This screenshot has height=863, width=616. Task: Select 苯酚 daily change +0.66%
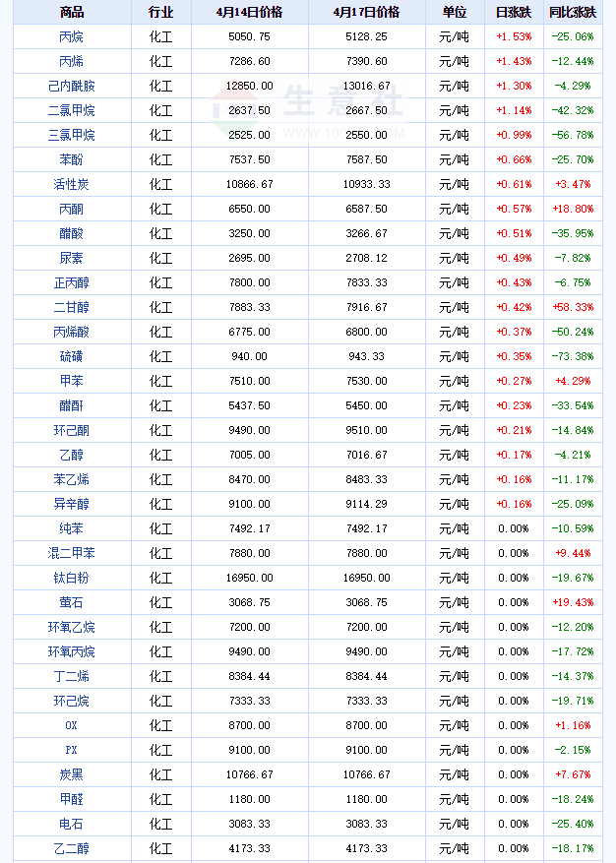click(515, 159)
